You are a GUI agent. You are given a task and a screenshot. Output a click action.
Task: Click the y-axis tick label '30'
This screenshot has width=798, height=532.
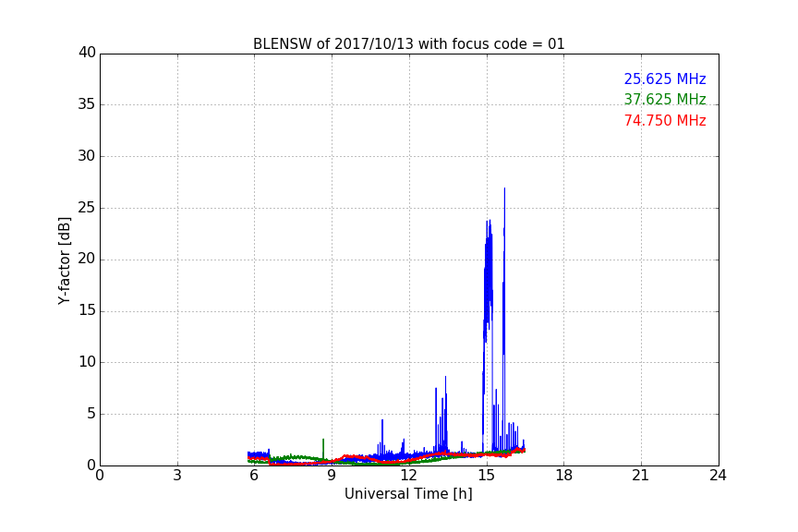(x=87, y=156)
